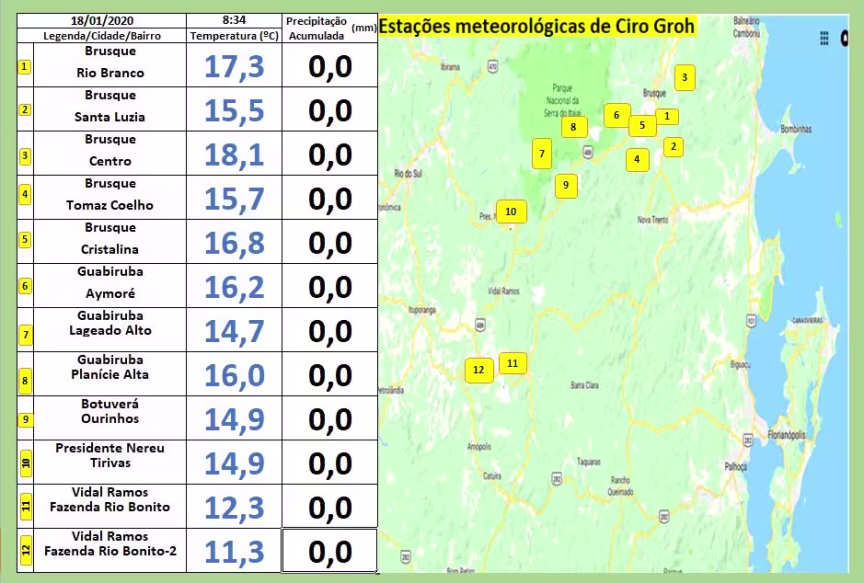Select map marker 12 for Vidal Ramos
Image resolution: width=864 pixels, height=583 pixels.
pyautogui.click(x=478, y=369)
